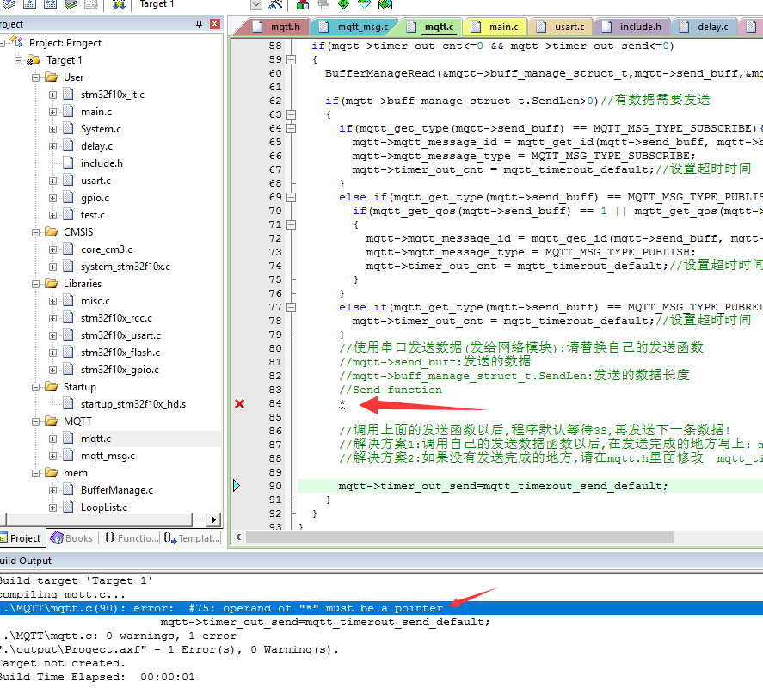
Task: Expand BufferManage.c tree node
Action: click(x=52, y=490)
